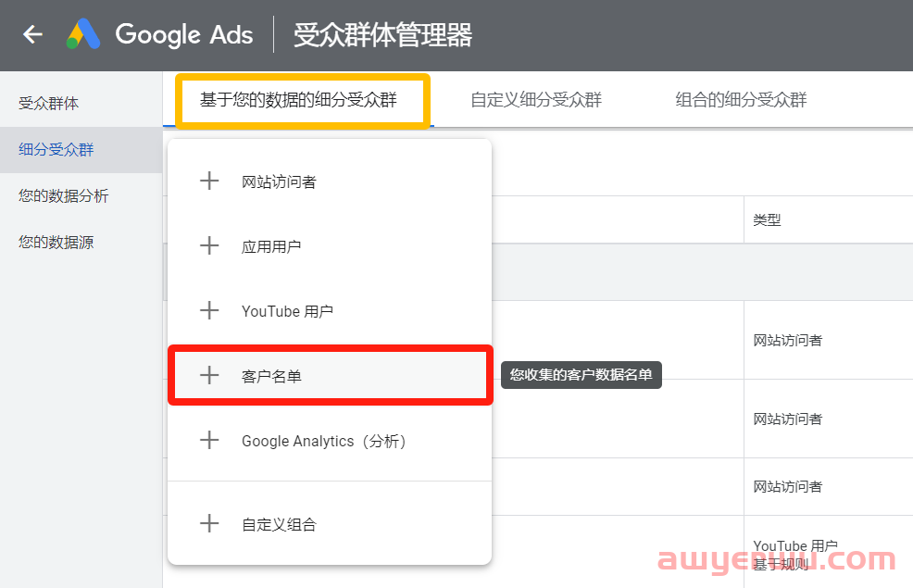
Task: Go to 您的数据分析 in the sidebar
Action: 81,195
